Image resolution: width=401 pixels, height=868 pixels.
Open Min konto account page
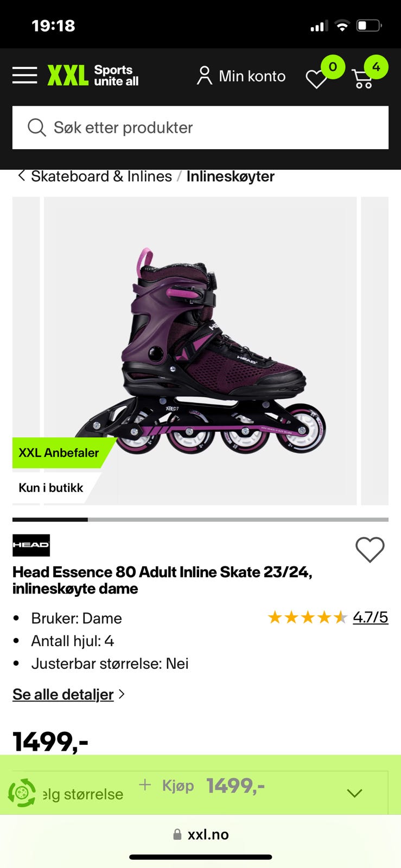pos(241,76)
